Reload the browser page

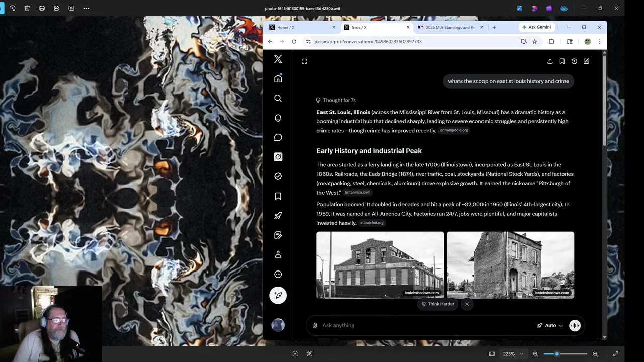tap(294, 42)
